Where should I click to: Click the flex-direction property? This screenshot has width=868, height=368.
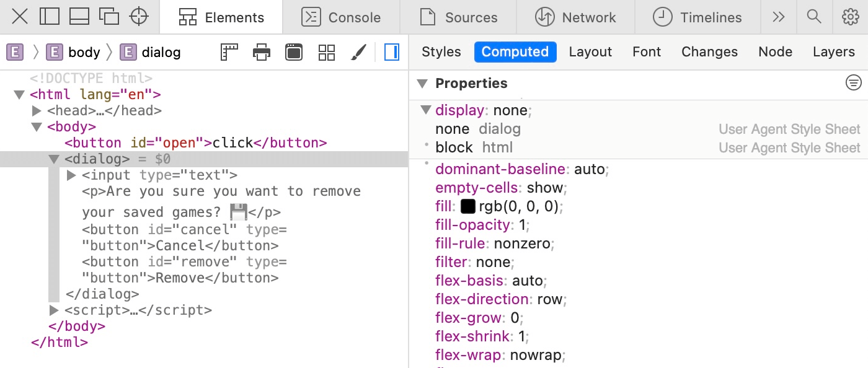pyautogui.click(x=501, y=299)
